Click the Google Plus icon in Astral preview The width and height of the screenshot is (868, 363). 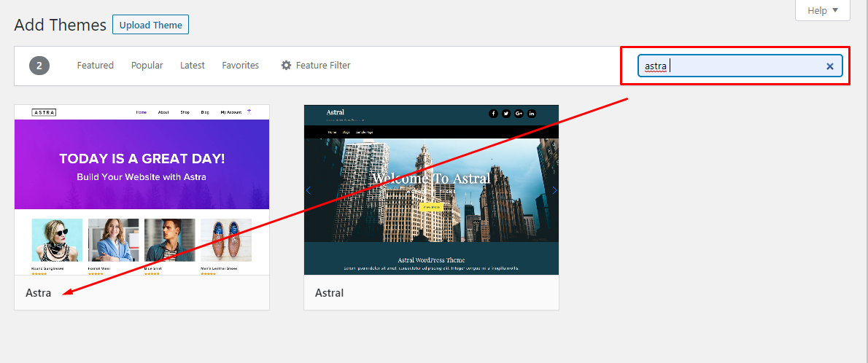(519, 114)
